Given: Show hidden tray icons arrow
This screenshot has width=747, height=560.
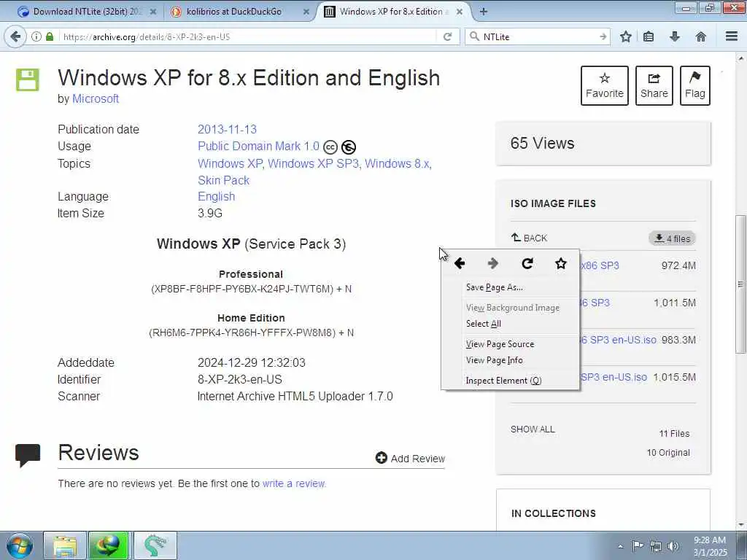Looking at the screenshot, I should pyautogui.click(x=620, y=546).
